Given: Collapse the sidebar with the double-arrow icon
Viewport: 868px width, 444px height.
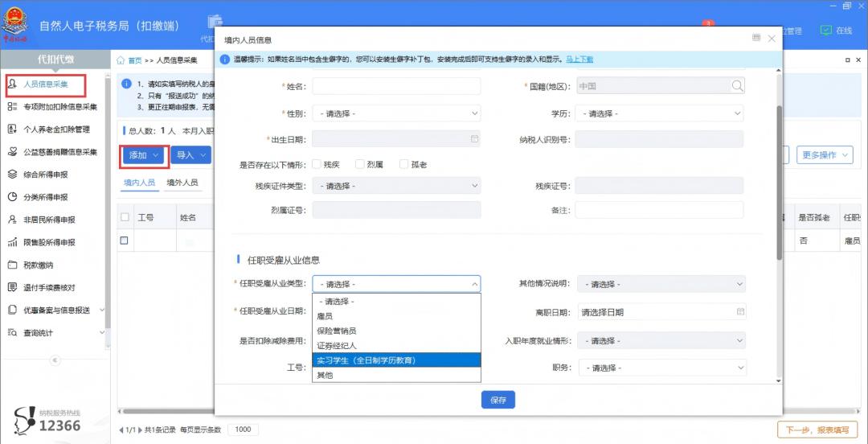Looking at the screenshot, I should tap(55, 360).
